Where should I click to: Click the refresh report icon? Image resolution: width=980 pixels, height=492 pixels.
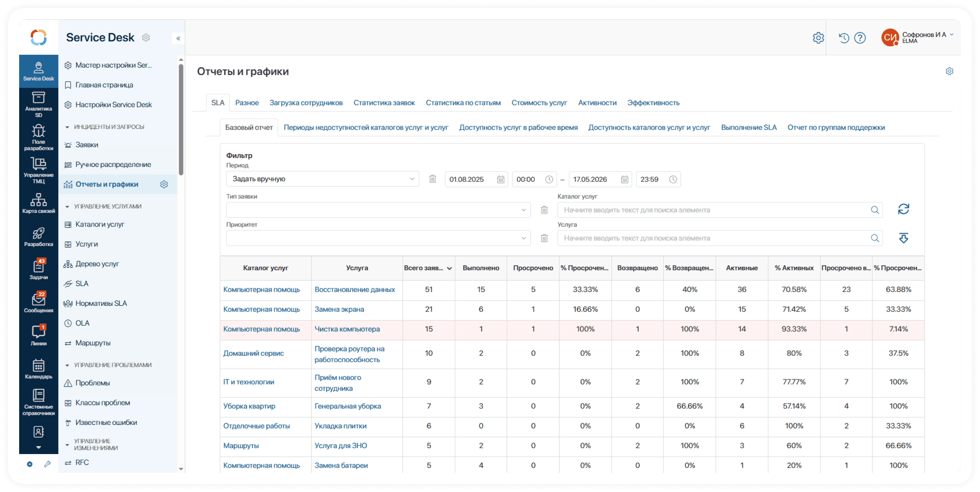pyautogui.click(x=903, y=209)
